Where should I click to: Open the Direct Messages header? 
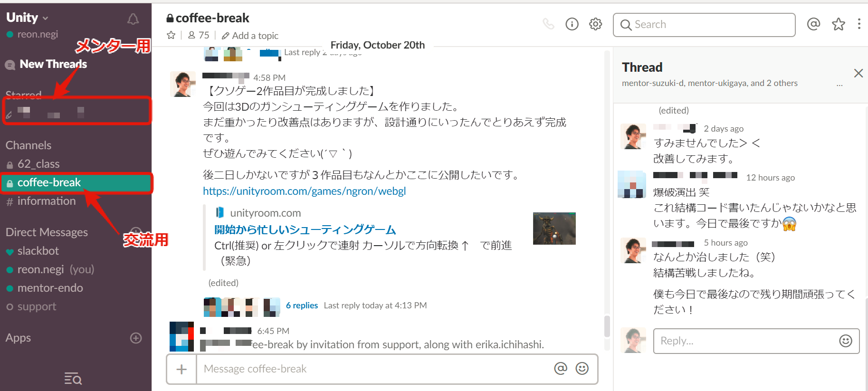pos(47,232)
